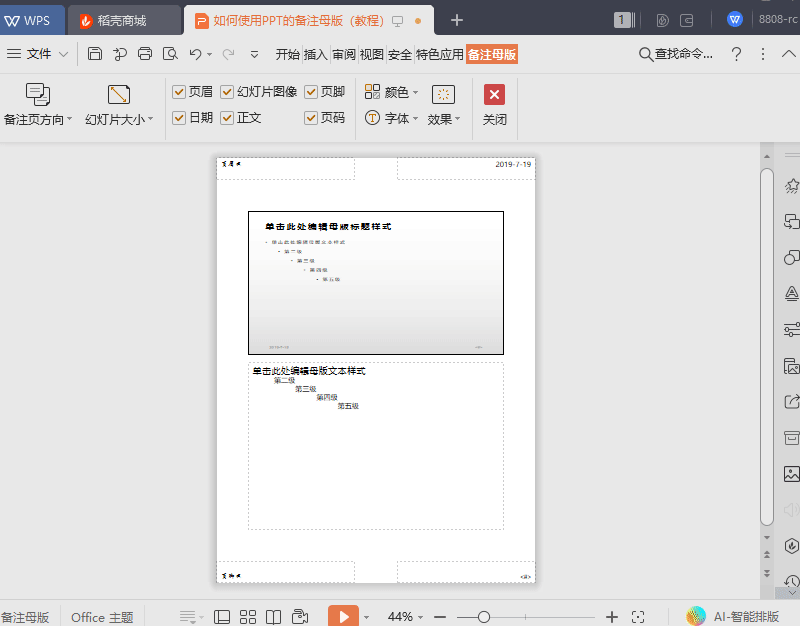
Task: Select the 备注母版 ribbon tab
Action: coord(492,54)
